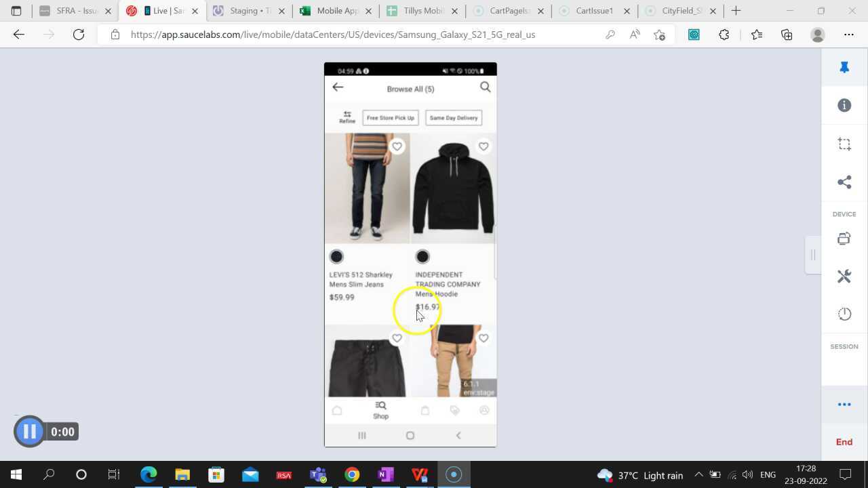Favorite the black shorts product
The width and height of the screenshot is (868, 488).
tap(397, 338)
